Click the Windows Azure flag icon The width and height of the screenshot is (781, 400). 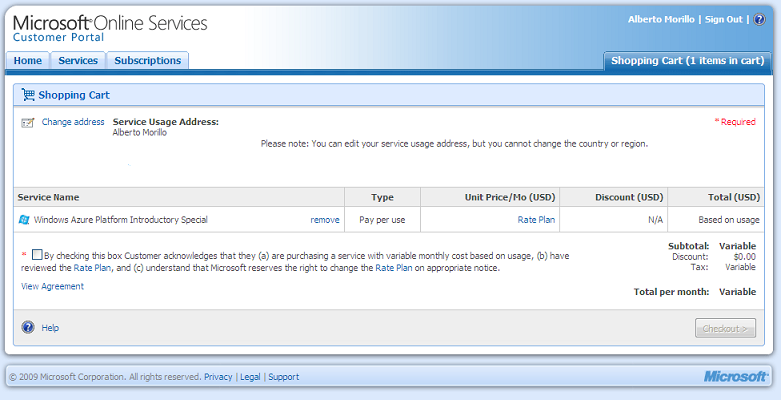[23, 220]
